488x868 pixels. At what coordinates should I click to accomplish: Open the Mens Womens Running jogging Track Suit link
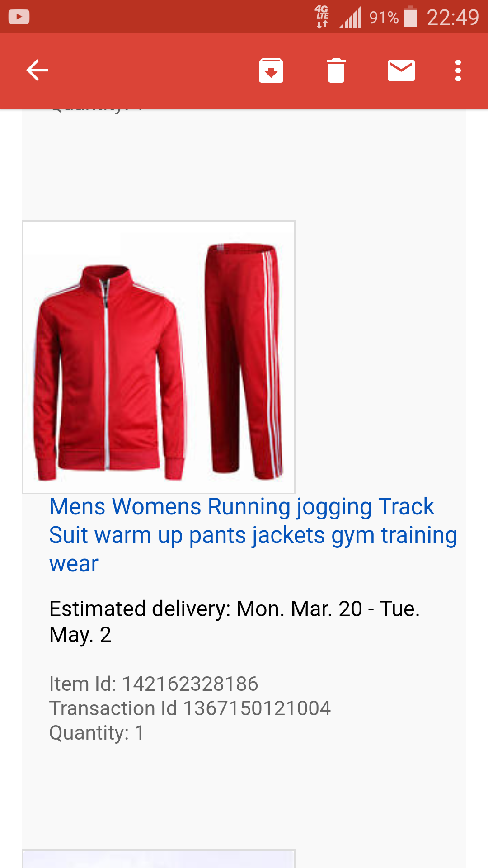tap(253, 535)
